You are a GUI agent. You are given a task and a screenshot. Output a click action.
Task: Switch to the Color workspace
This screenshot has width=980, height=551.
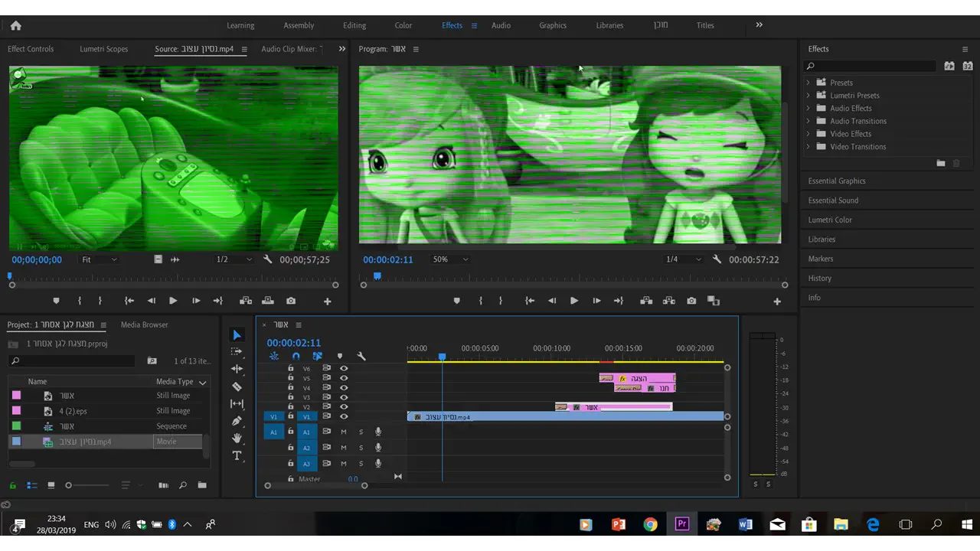(x=403, y=25)
